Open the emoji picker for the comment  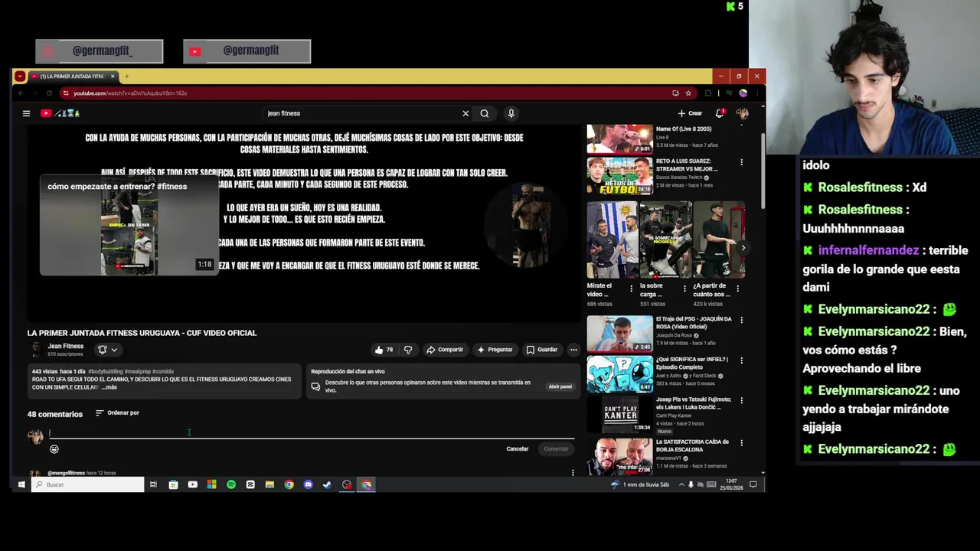point(54,449)
